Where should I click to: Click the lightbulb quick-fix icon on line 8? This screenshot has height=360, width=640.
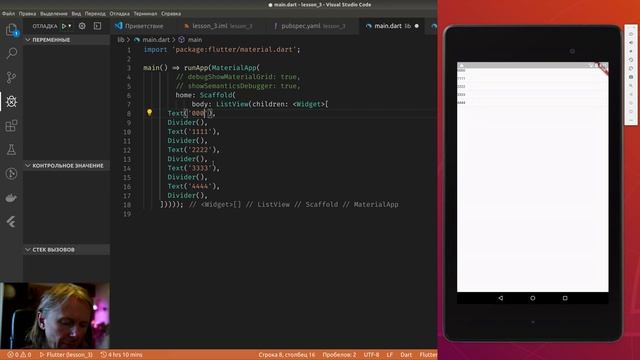(149, 113)
